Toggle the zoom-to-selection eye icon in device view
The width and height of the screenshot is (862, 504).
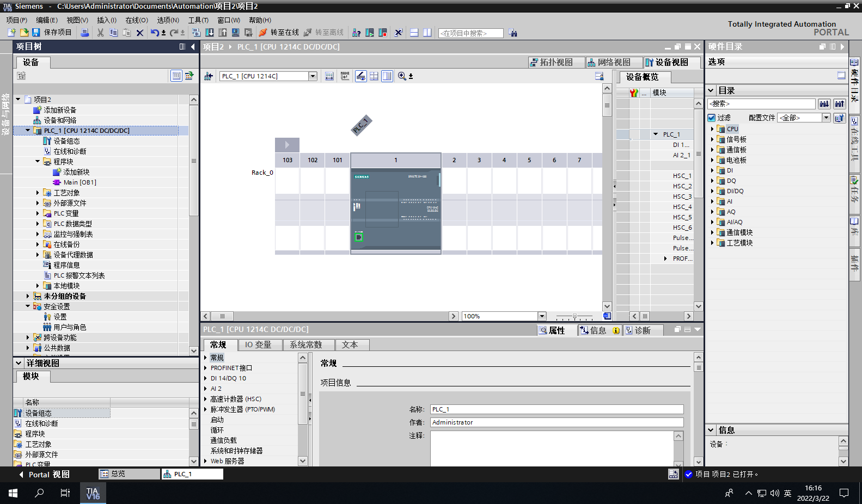[360, 76]
